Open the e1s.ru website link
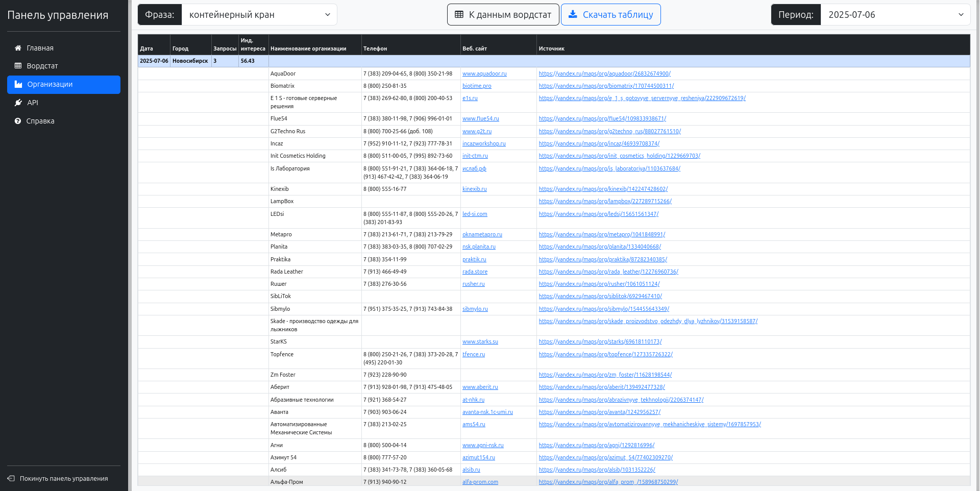This screenshot has height=491, width=980. pyautogui.click(x=470, y=98)
